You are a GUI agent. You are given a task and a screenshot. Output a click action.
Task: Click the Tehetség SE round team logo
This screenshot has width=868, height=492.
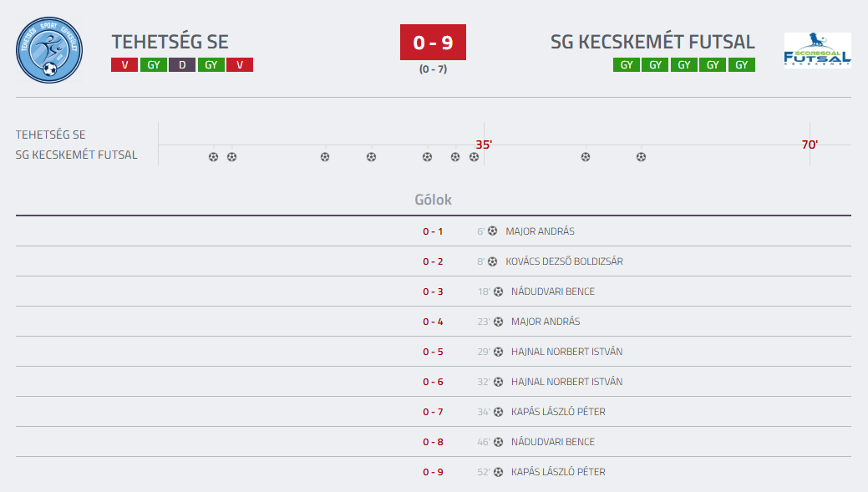coord(49,50)
